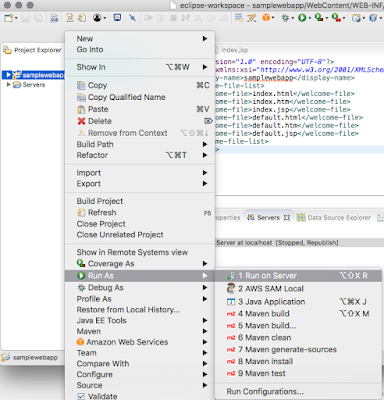This screenshot has height=400, width=384.
Task: Select the samplewebapp project in Project Explorer
Action: pos(42,75)
